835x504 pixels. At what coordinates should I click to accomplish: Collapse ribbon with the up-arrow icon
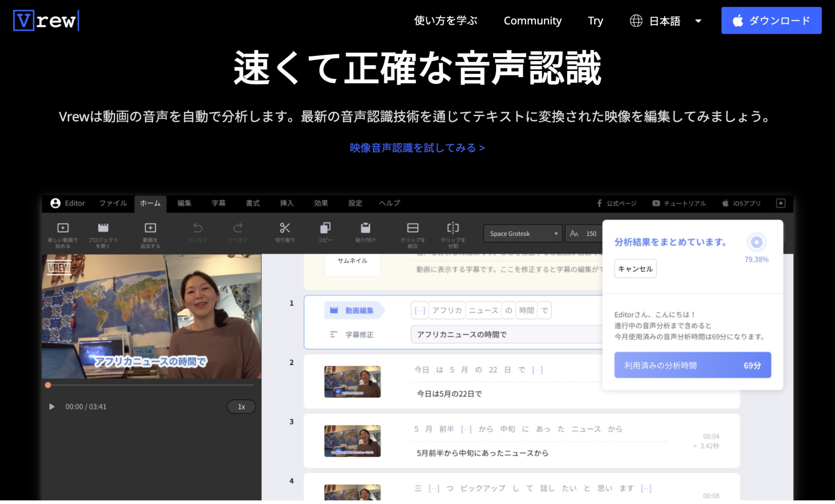tap(781, 203)
